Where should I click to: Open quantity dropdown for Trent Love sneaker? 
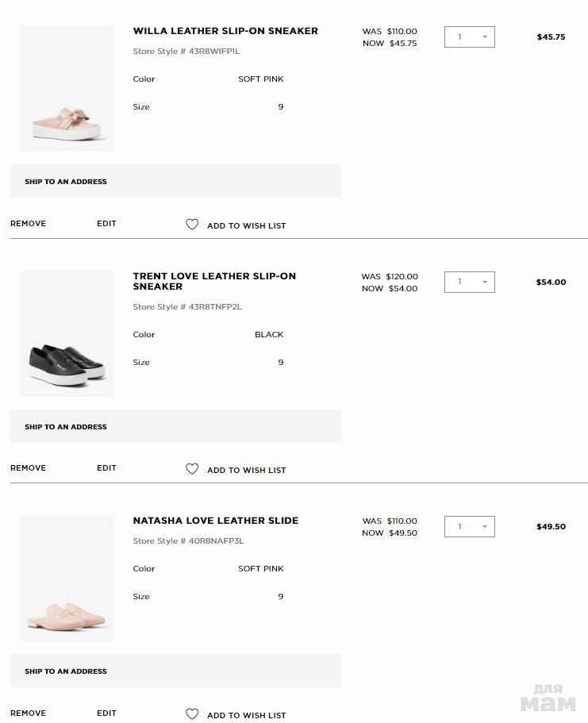tap(470, 282)
